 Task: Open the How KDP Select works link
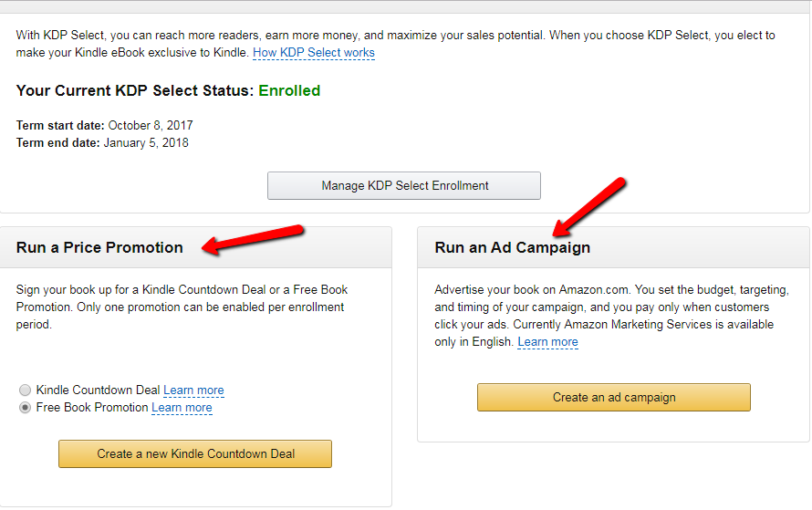pos(314,53)
